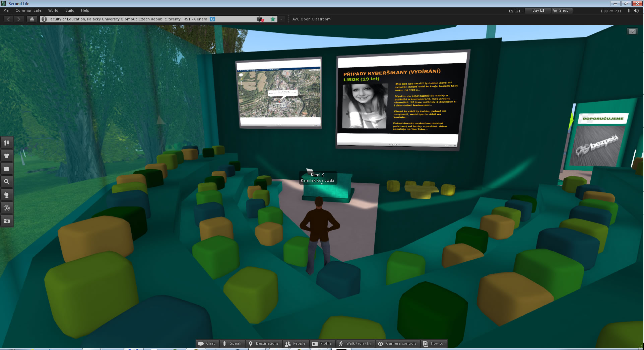Open the Destinations toolbar button
Screen dimensions: 644x350
[264, 344]
